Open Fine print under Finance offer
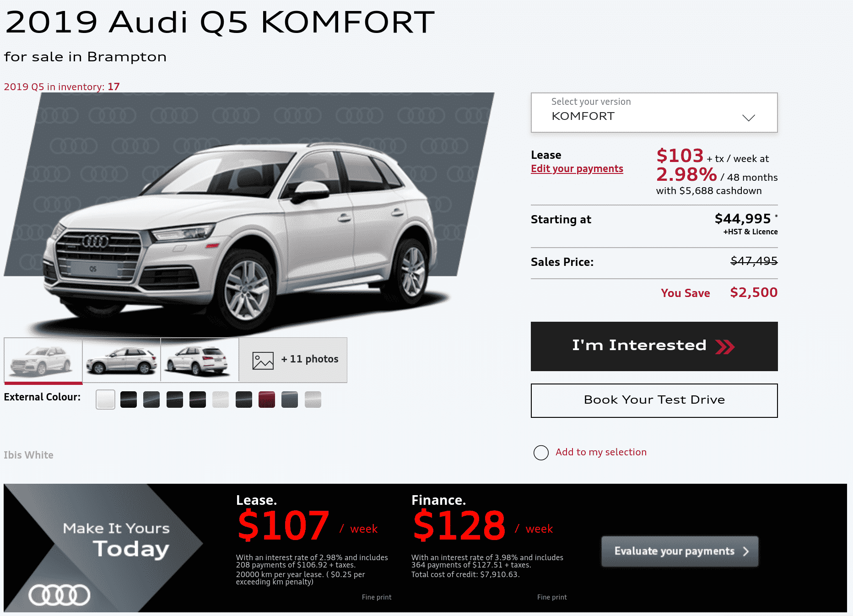This screenshot has width=853, height=616. pos(552,597)
